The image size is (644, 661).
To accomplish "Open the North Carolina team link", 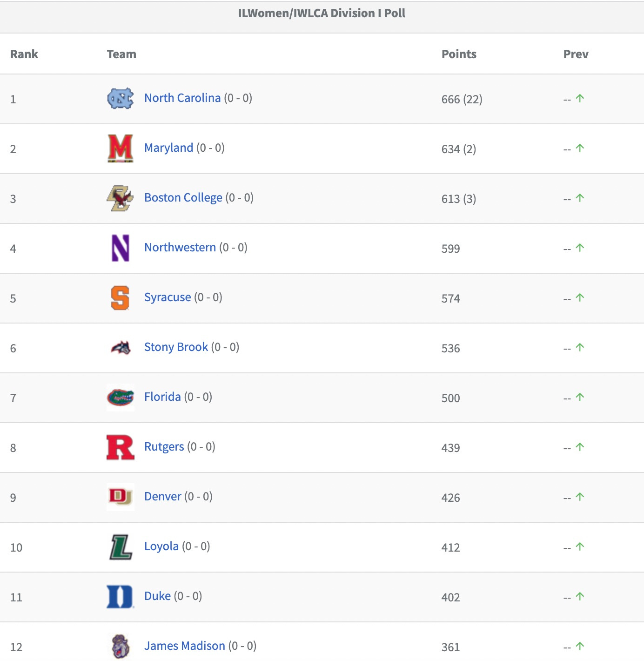I will [182, 98].
